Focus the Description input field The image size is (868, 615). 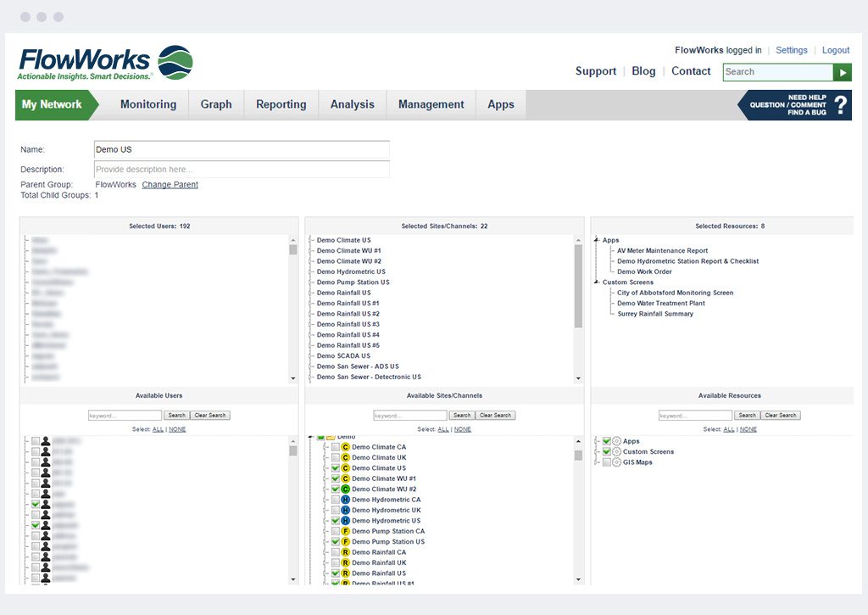(242, 170)
